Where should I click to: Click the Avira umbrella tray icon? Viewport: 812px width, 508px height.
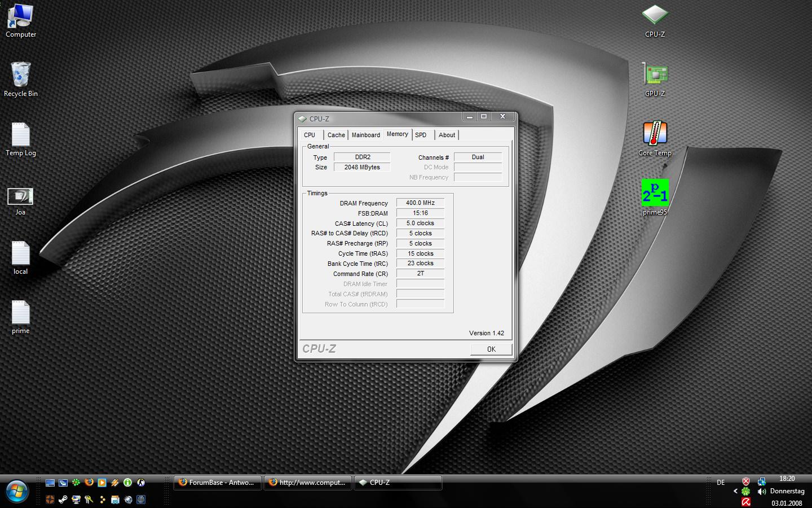pyautogui.click(x=746, y=502)
